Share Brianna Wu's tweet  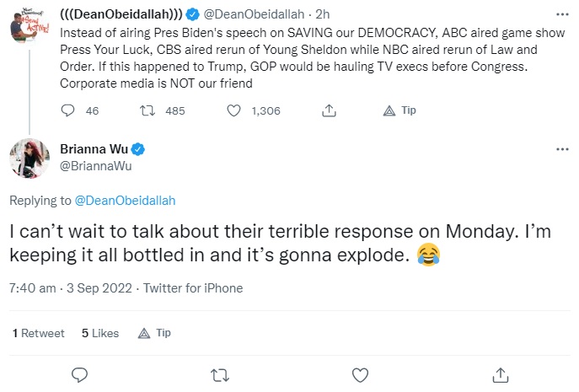pos(501,375)
